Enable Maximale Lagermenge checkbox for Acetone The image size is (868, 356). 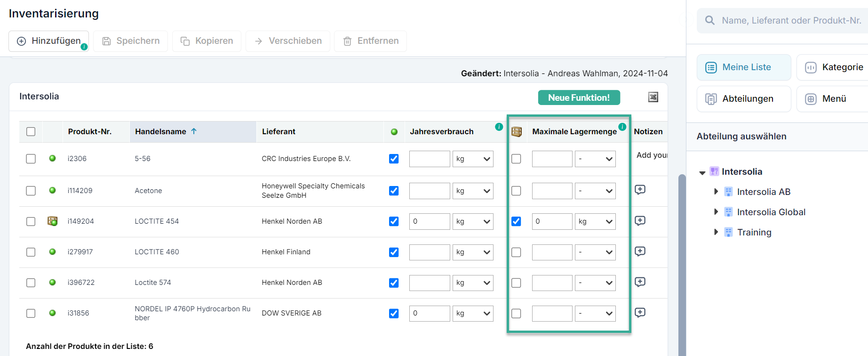pyautogui.click(x=517, y=191)
